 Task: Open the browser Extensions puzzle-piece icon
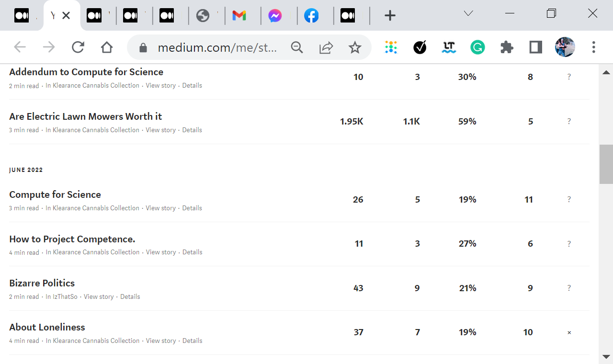pos(506,47)
